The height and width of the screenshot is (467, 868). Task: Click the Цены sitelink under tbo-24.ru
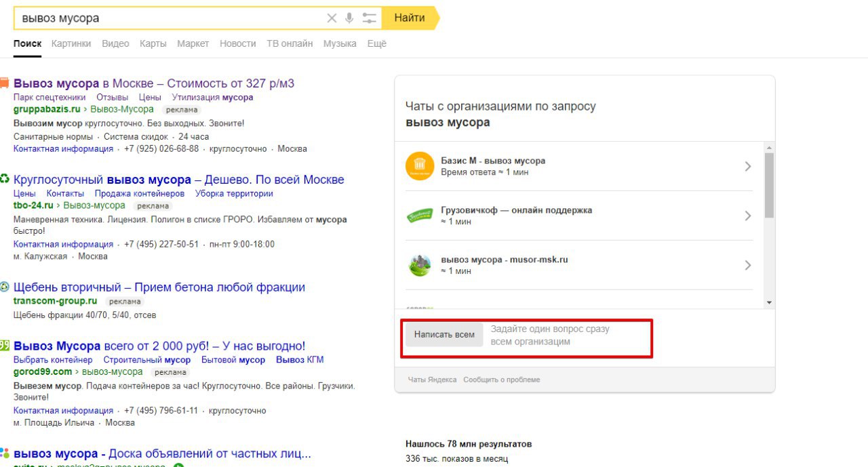tap(24, 193)
